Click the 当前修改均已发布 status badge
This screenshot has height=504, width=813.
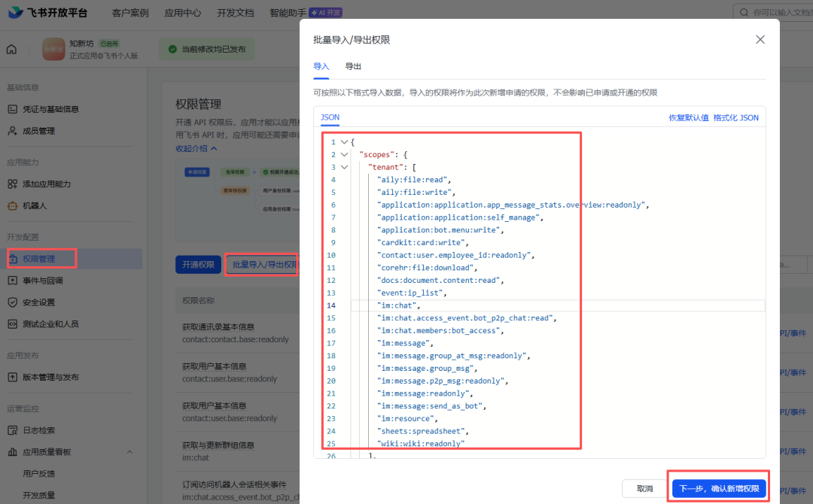pos(208,49)
